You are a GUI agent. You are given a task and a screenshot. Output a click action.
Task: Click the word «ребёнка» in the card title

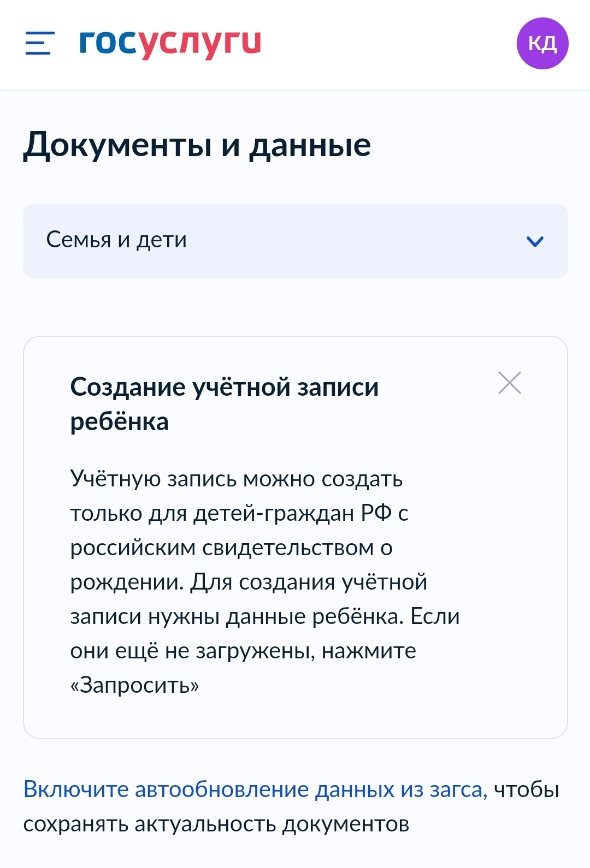coord(119,422)
